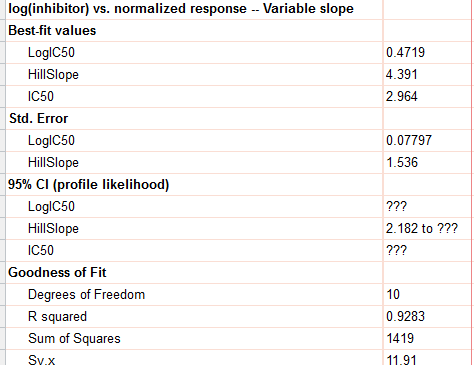The height and width of the screenshot is (365, 474).
Task: Click the 95% CI LogIC50 ??? cell
Action: (x=397, y=206)
